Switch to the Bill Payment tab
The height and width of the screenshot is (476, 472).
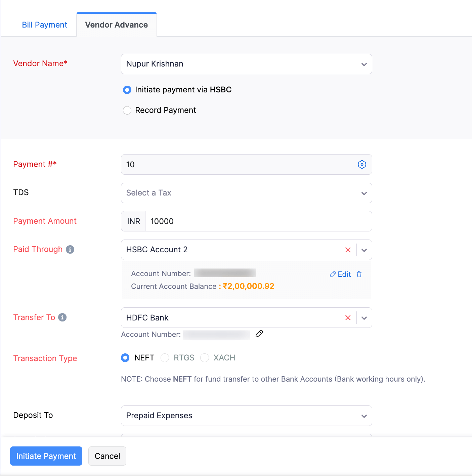pos(44,25)
